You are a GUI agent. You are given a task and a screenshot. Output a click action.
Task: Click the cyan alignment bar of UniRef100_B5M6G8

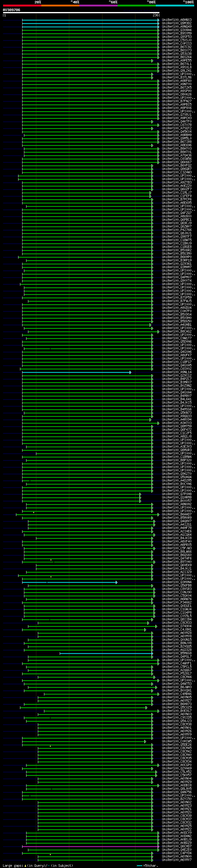point(106,653)
